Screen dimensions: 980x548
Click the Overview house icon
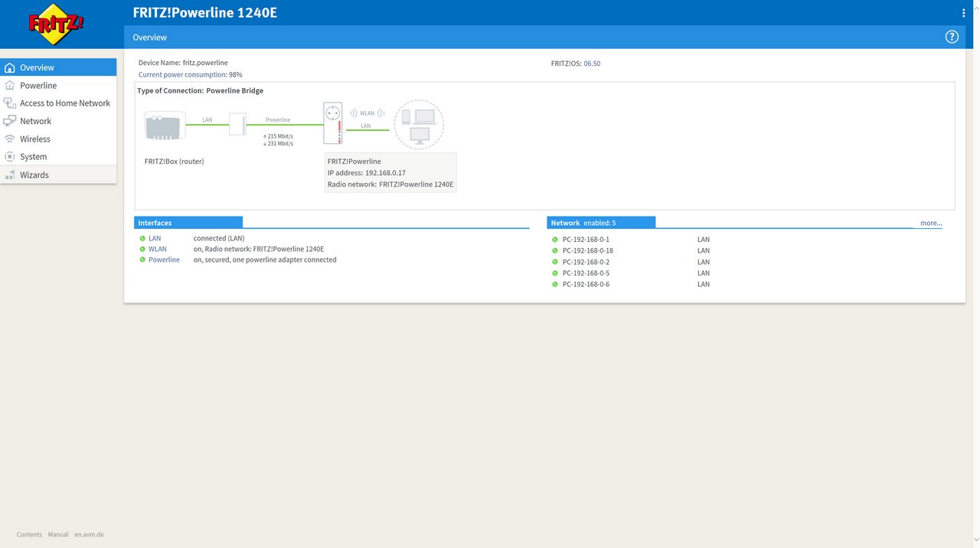click(10, 68)
